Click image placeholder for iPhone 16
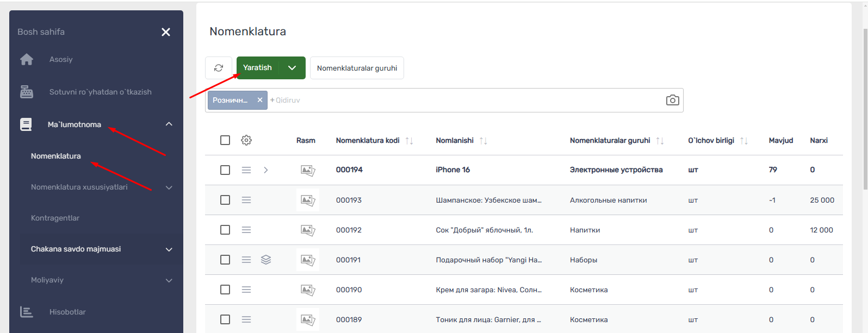 [308, 170]
